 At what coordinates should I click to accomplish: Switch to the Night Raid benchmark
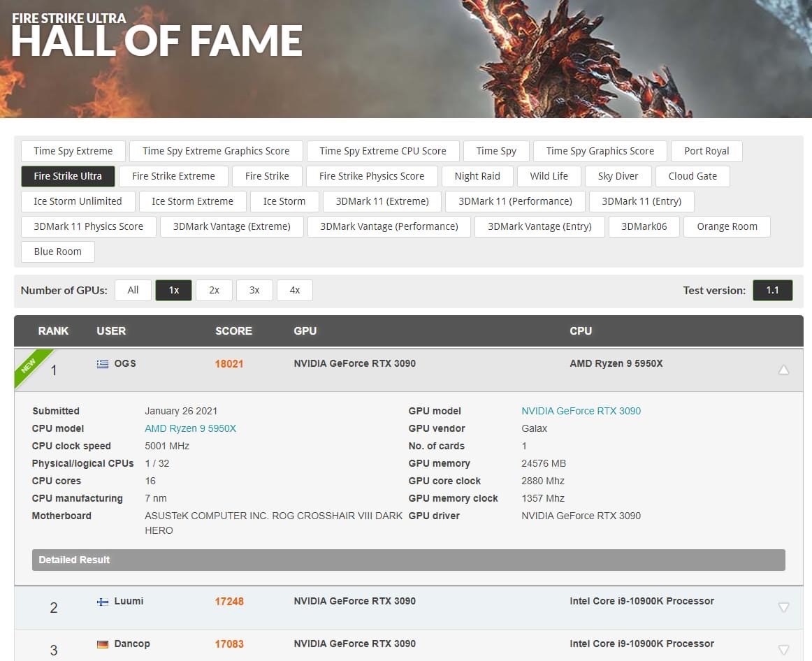pyautogui.click(x=477, y=177)
